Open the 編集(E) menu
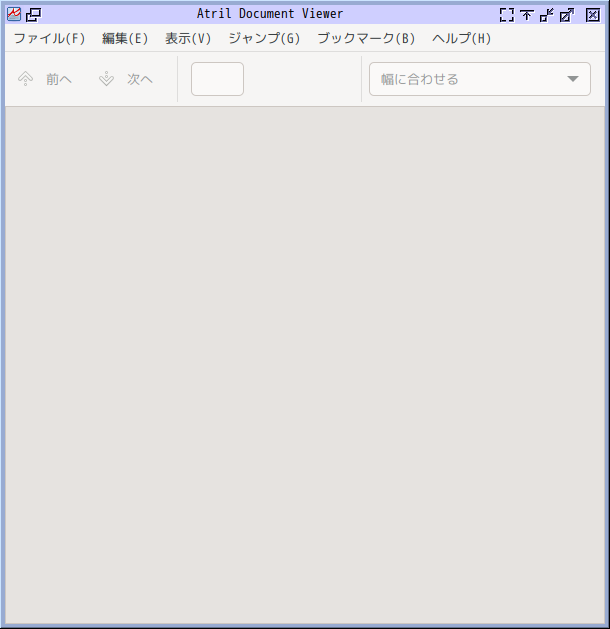This screenshot has height=629, width=610. point(125,39)
